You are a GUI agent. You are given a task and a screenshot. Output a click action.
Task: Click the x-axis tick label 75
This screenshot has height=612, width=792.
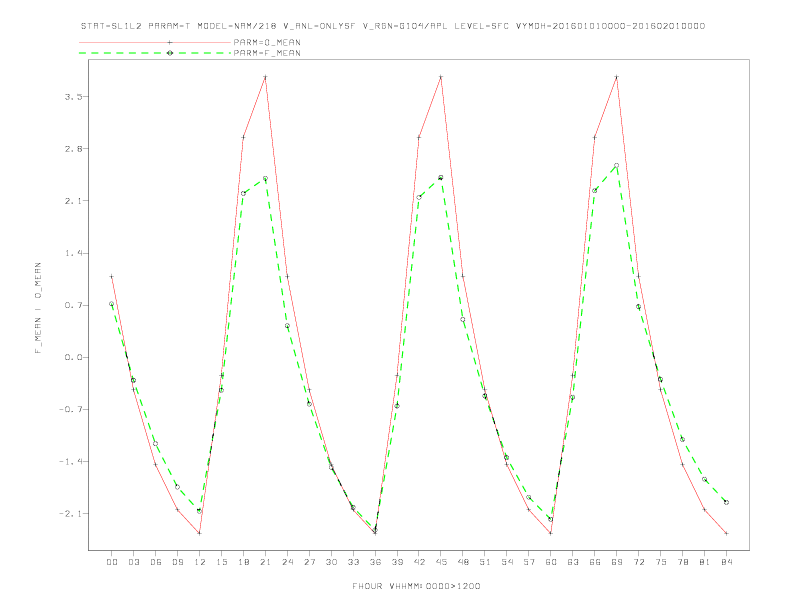[x=661, y=562]
